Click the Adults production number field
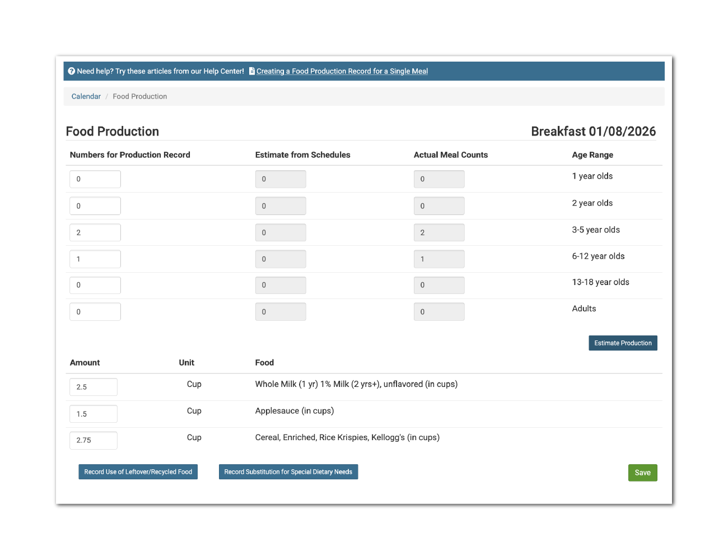The height and width of the screenshot is (560, 728). pos(95,312)
